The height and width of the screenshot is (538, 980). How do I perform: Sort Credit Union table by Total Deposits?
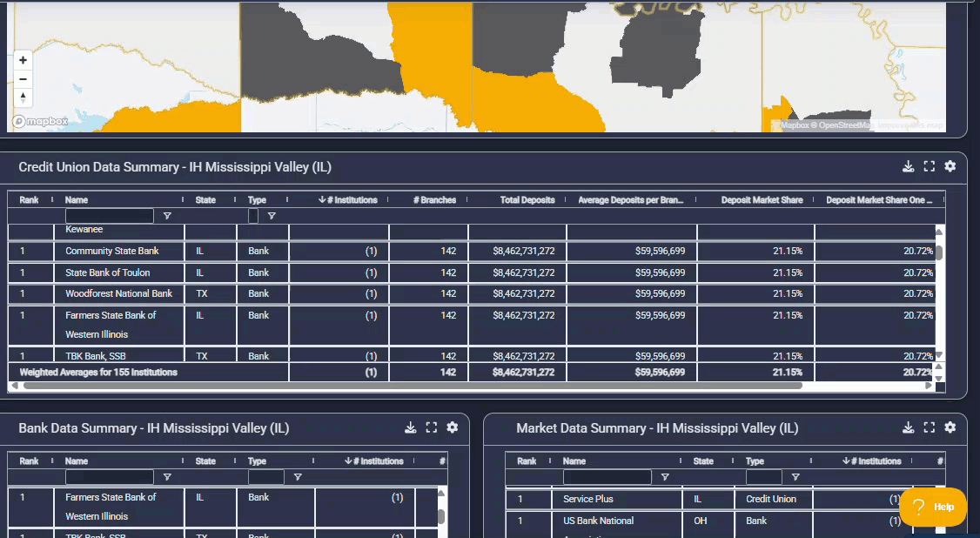(527, 200)
